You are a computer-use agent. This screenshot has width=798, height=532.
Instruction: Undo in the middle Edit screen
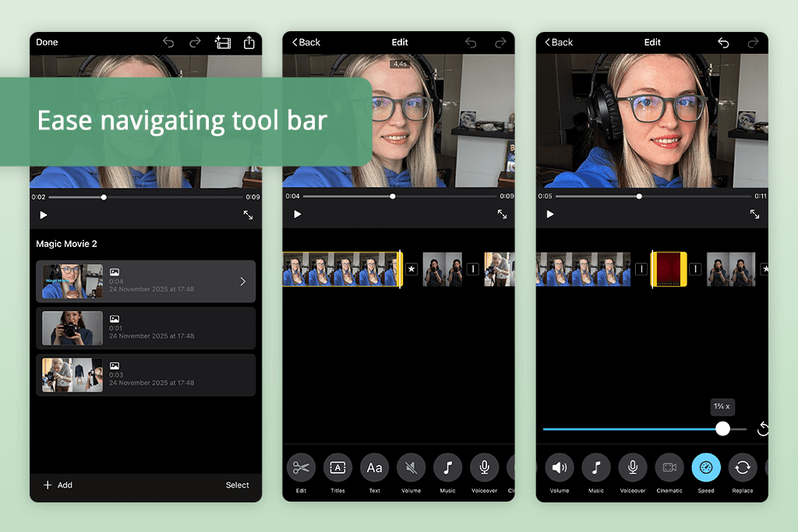(471, 43)
